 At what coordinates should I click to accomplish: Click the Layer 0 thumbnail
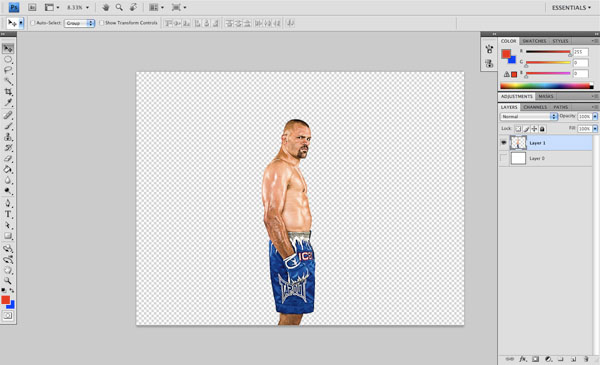pos(518,158)
